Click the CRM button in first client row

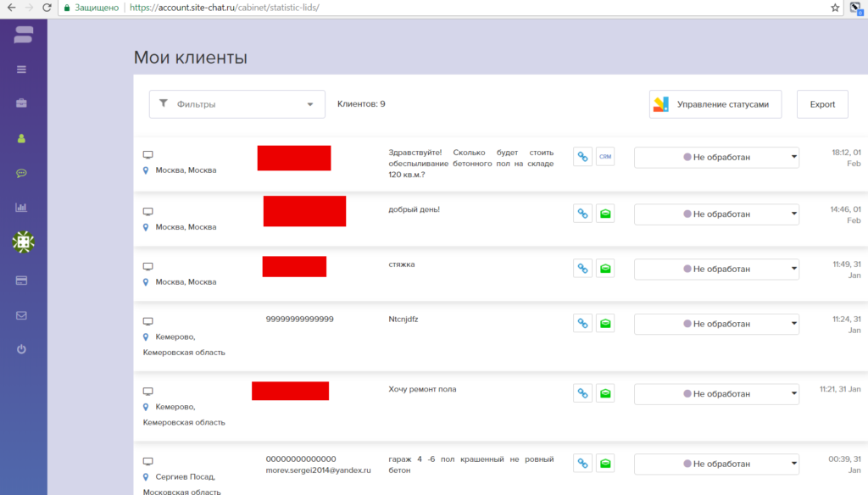tap(604, 157)
